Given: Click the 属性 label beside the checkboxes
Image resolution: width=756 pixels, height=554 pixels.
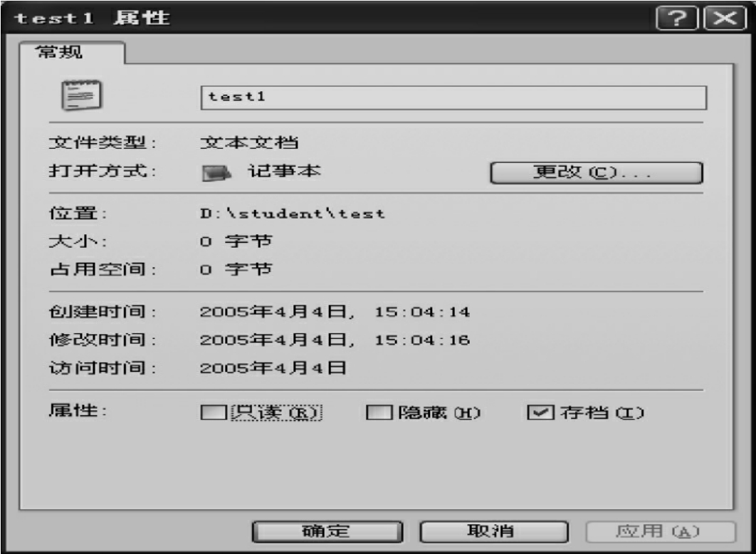Looking at the screenshot, I should pos(78,410).
